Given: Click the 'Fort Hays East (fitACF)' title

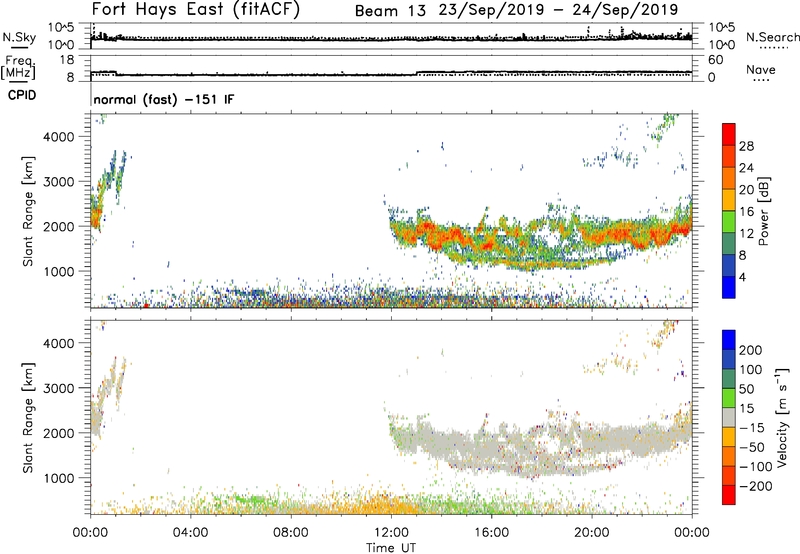Looking at the screenshot, I should click(x=195, y=9).
